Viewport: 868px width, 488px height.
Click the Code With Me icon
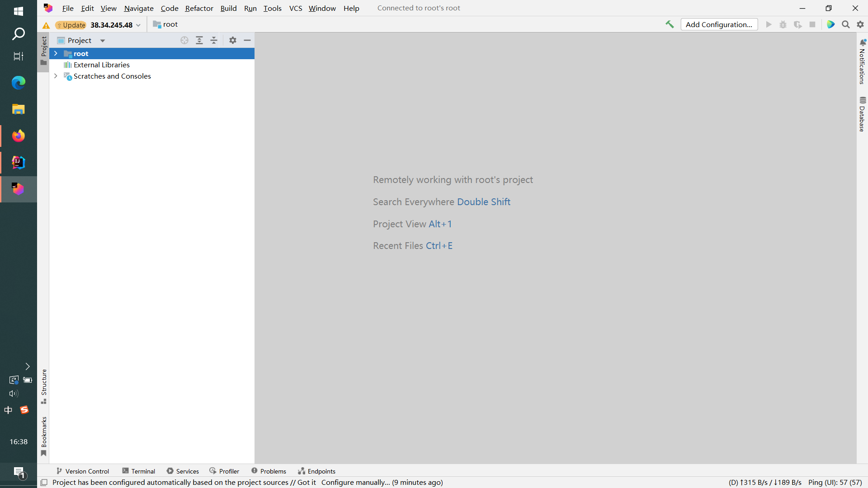click(x=831, y=24)
